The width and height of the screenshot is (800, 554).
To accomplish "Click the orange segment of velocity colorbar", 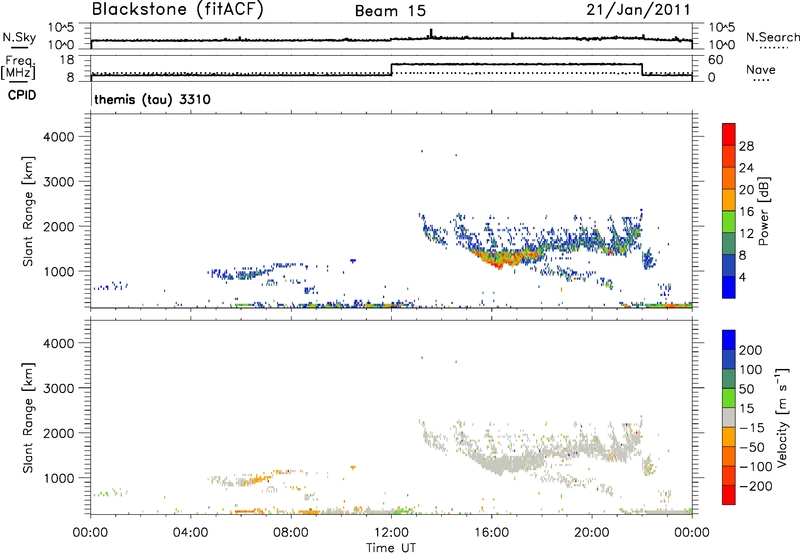I will pyautogui.click(x=729, y=437).
